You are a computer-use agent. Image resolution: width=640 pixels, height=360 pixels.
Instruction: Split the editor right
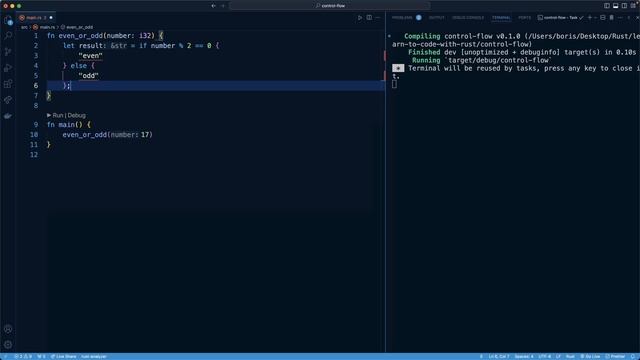[x=369, y=18]
